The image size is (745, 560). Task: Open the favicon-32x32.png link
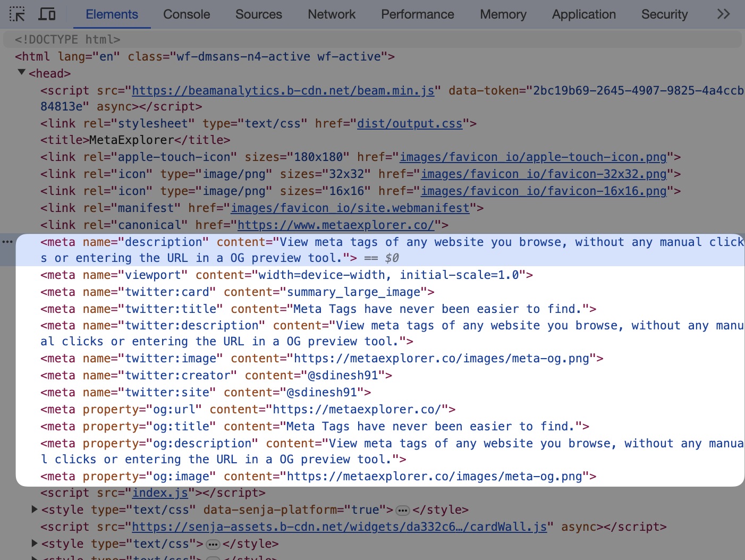point(544,174)
